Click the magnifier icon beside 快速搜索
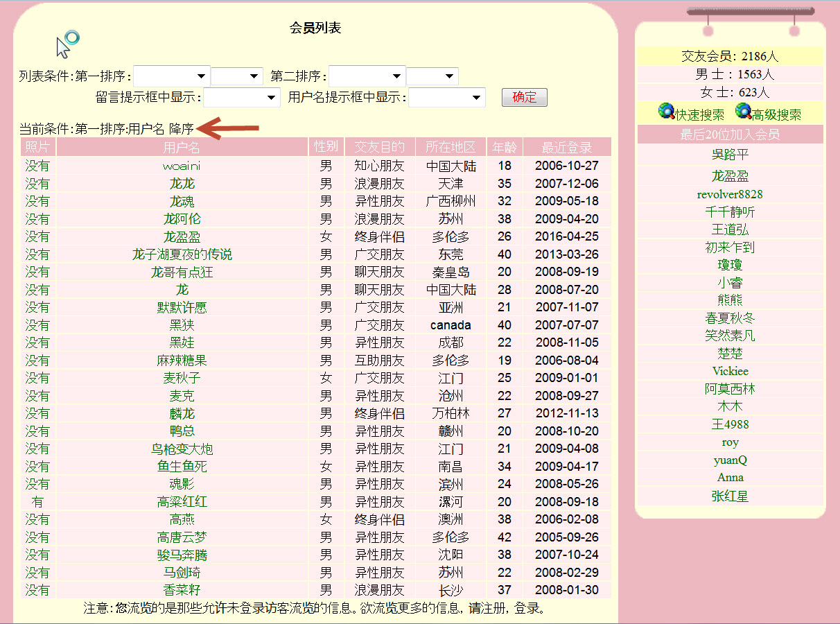Screen dimensions: 840x624 pos(666,112)
